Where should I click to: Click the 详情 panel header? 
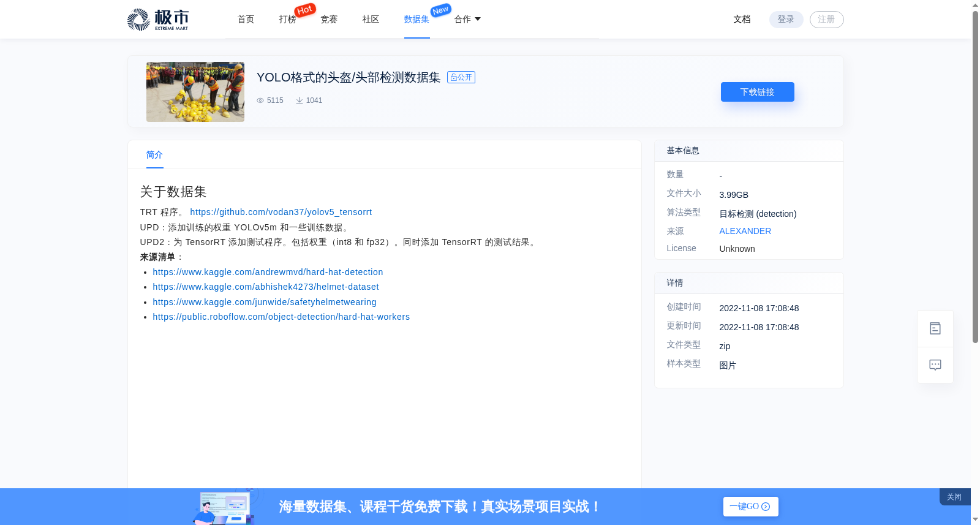tap(748, 283)
